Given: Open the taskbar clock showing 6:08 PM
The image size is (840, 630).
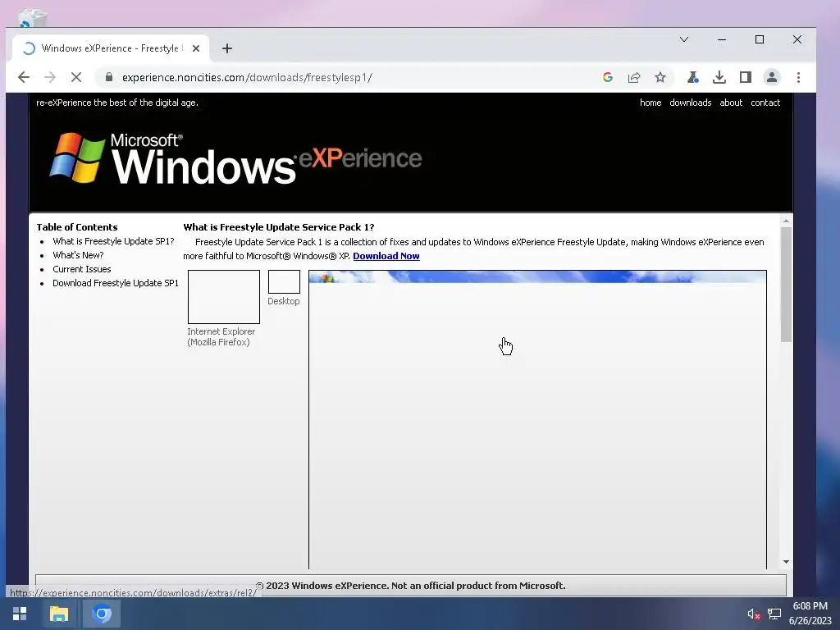Looking at the screenshot, I should pyautogui.click(x=810, y=614).
